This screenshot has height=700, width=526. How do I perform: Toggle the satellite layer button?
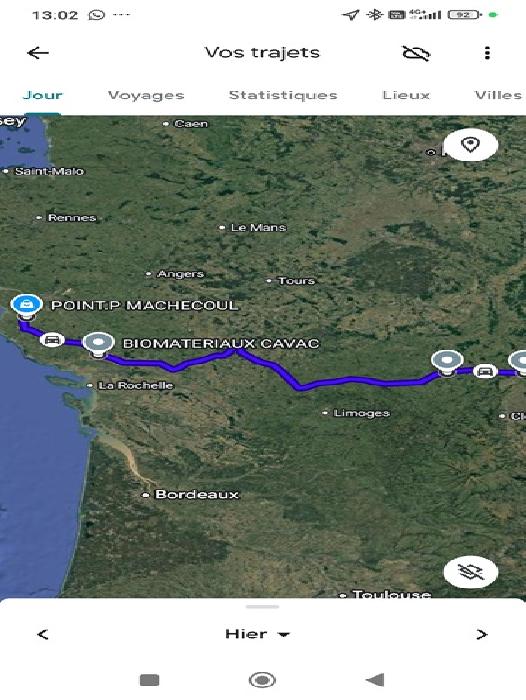471,572
